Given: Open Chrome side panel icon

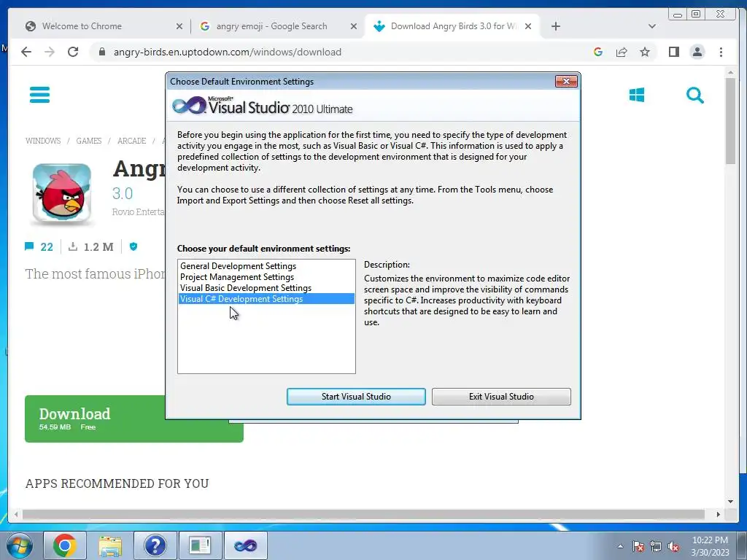Looking at the screenshot, I should point(673,52).
